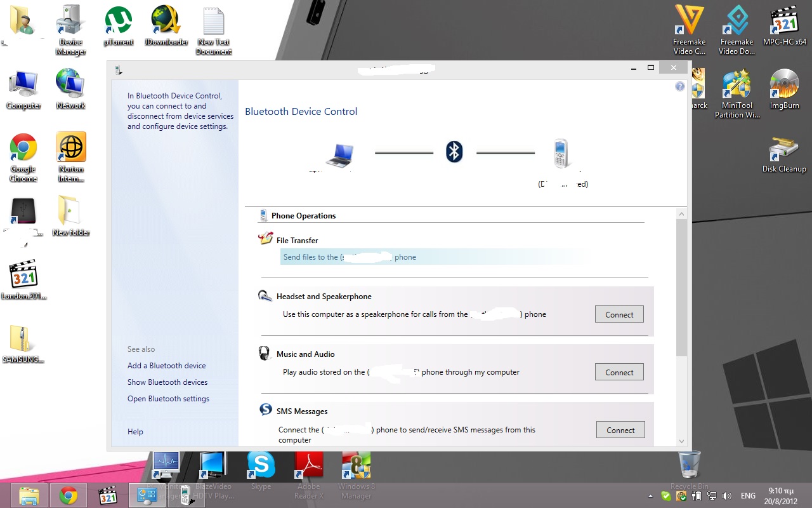Image resolution: width=812 pixels, height=508 pixels.
Task: Open Show Bluetooth devices link
Action: tap(167, 382)
